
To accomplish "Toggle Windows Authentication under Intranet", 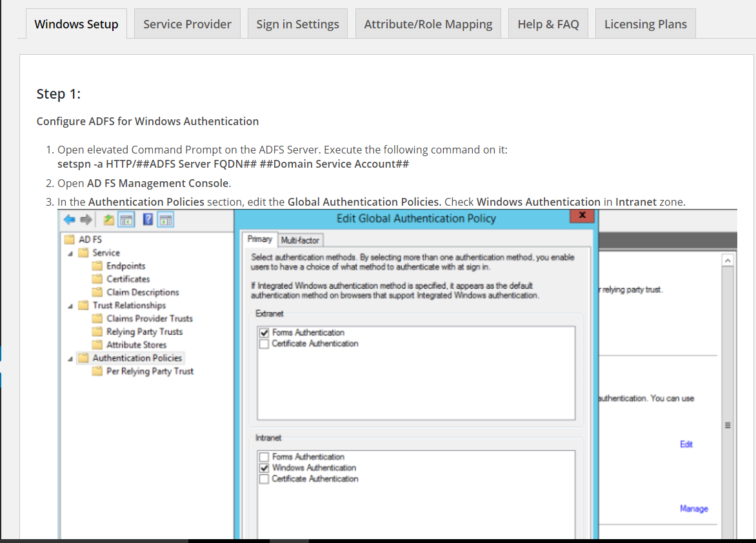I will point(264,468).
